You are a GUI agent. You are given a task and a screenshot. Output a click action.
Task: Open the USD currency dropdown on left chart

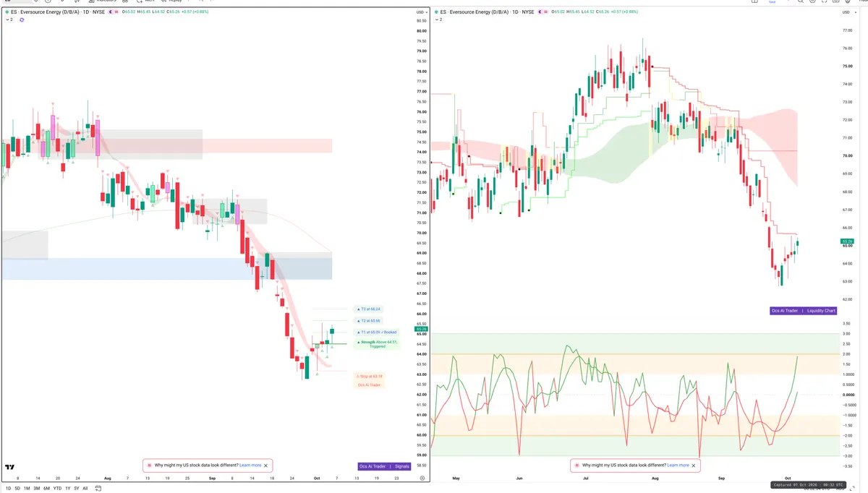(x=422, y=12)
